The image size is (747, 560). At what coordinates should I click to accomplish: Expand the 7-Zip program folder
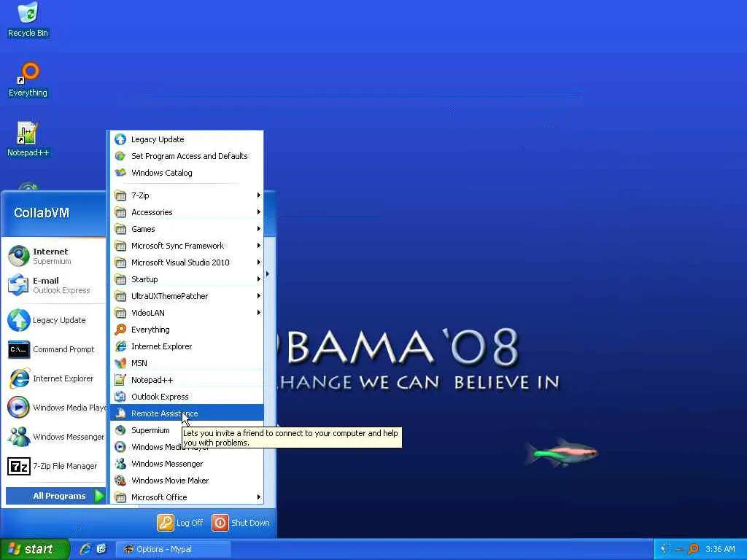(187, 195)
